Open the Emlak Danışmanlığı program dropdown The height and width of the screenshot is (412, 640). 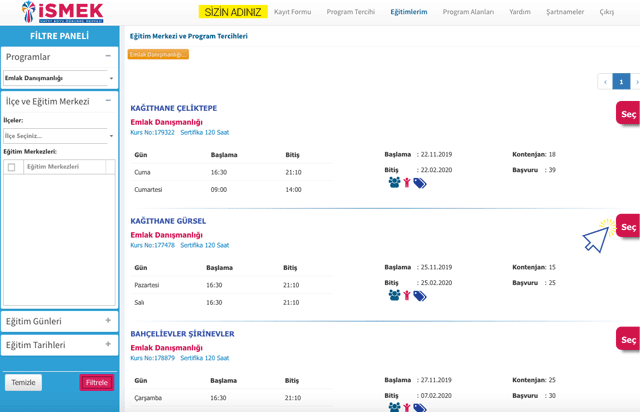point(59,78)
